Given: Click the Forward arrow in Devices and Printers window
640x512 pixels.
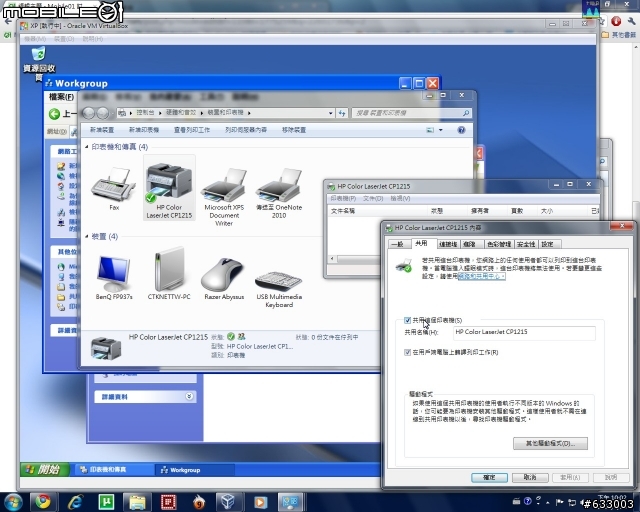Looking at the screenshot, I should [103, 113].
